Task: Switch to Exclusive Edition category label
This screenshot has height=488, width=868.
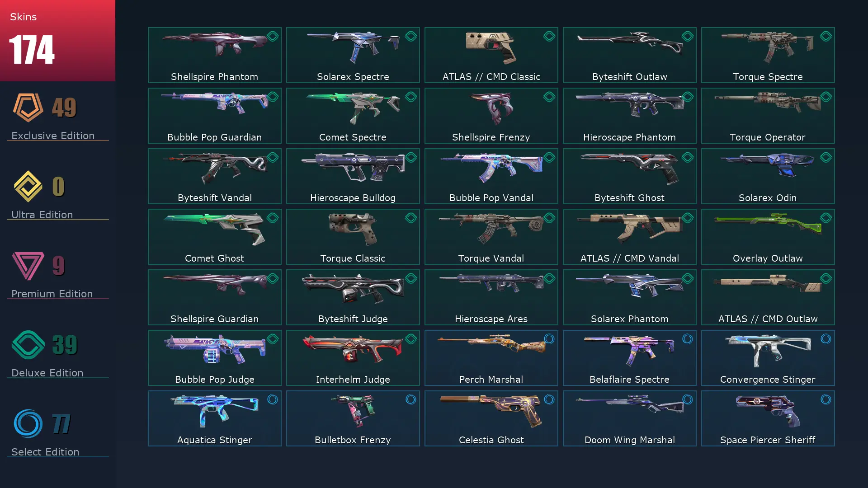Action: click(x=53, y=136)
